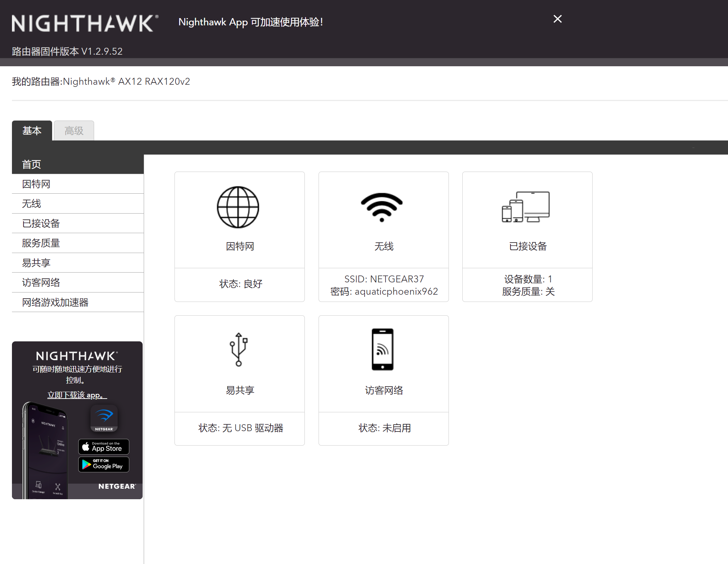Screen dimensions: 728x564
Task: Click the USB ReadySHARE icon
Action: click(x=239, y=349)
